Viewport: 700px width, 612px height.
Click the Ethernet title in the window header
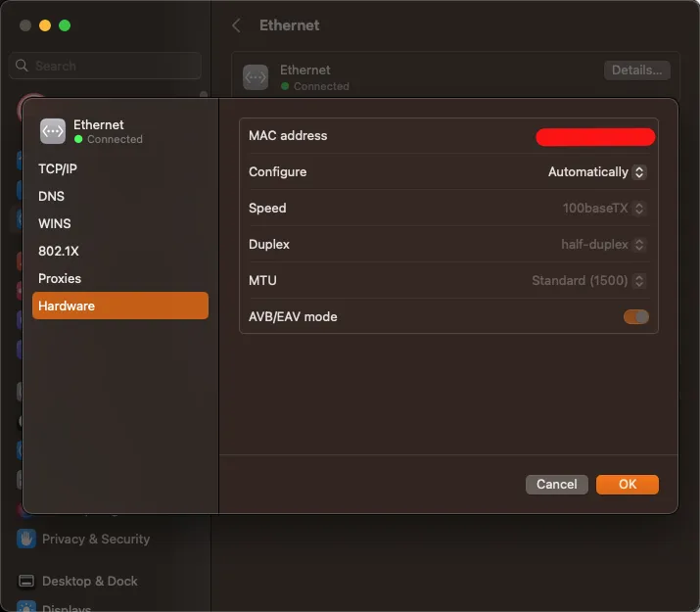[289, 25]
